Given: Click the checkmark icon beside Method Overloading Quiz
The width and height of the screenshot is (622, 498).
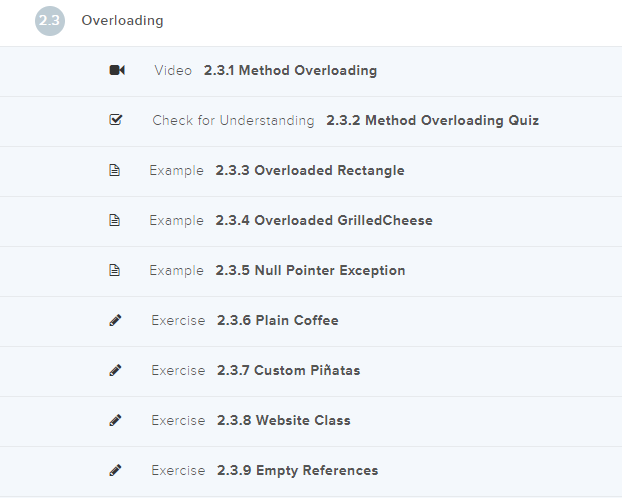Looking at the screenshot, I should coord(115,120).
